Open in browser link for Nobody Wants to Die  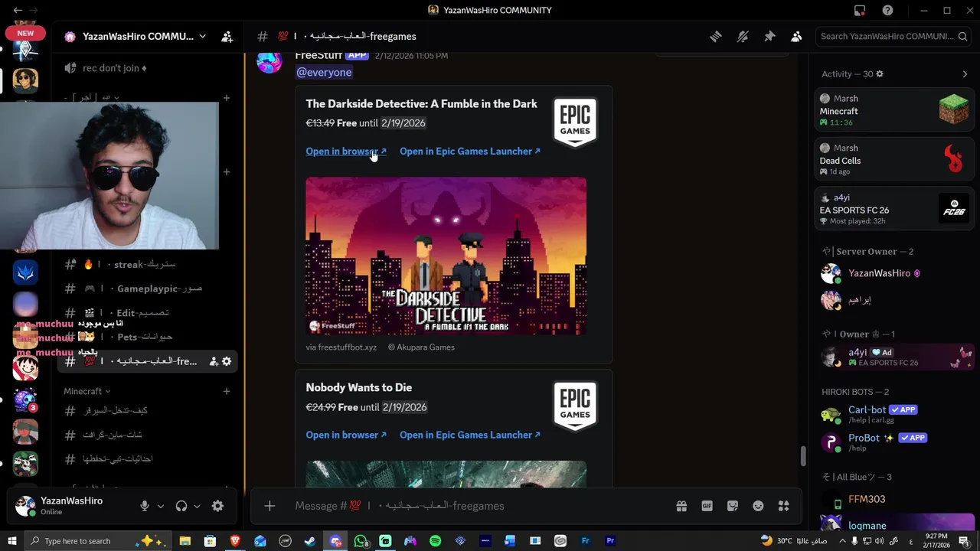click(x=346, y=435)
